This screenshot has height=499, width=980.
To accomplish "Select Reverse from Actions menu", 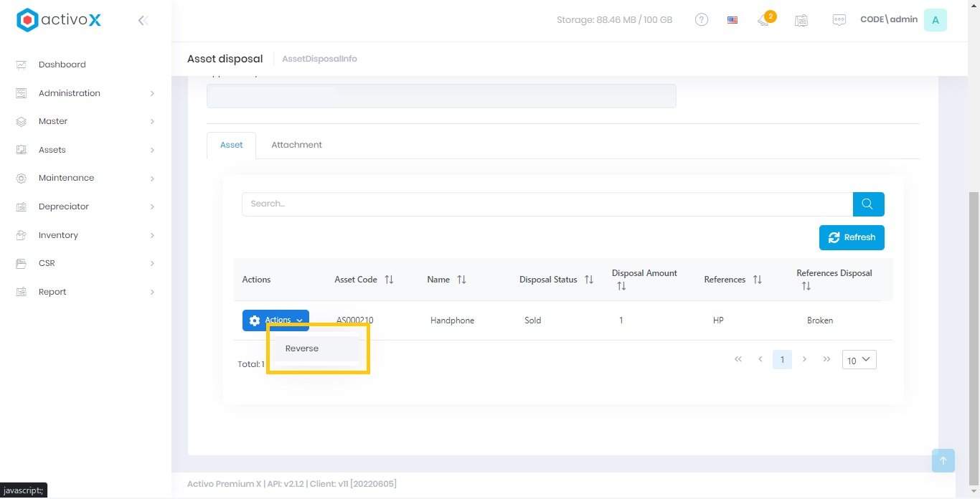I will point(302,348).
